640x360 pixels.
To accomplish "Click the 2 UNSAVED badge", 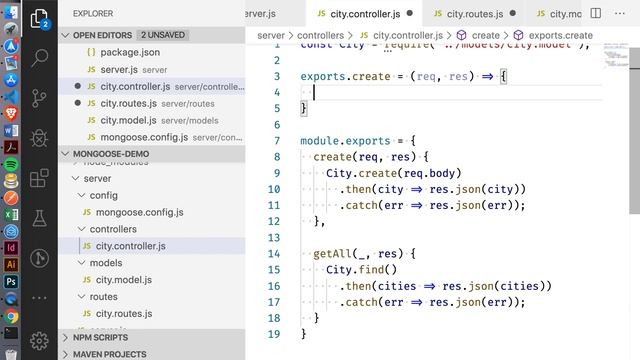I will (162, 35).
